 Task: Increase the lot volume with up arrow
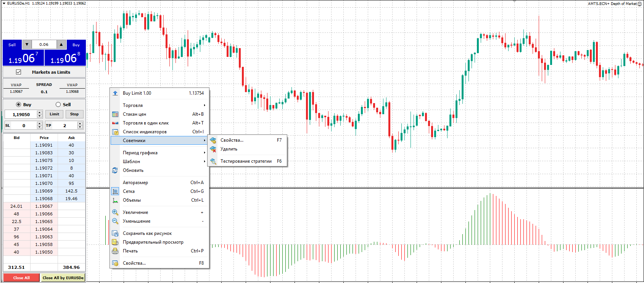point(61,45)
